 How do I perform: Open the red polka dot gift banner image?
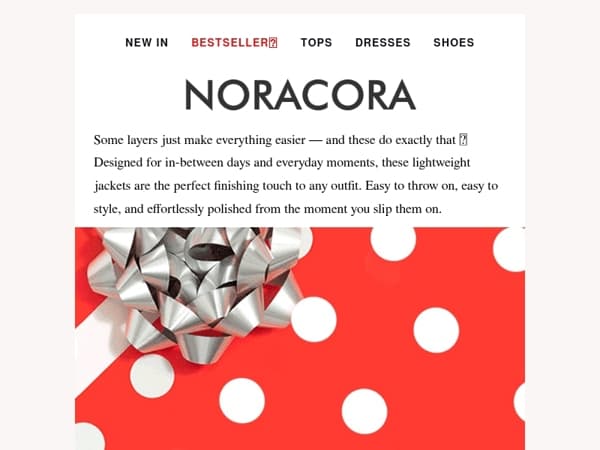tap(300, 339)
